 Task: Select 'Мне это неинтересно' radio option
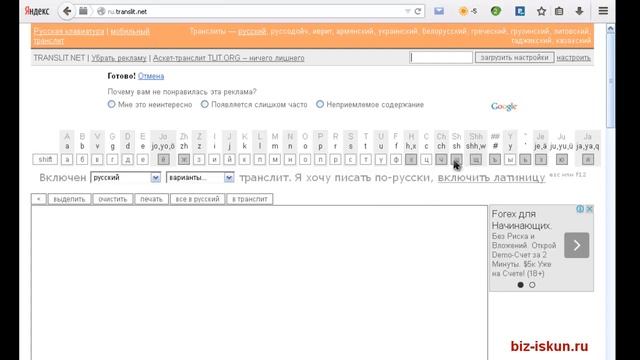[x=111, y=104]
